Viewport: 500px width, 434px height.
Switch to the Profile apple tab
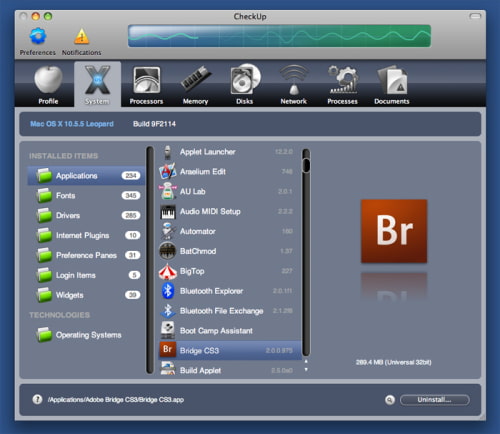tap(48, 84)
